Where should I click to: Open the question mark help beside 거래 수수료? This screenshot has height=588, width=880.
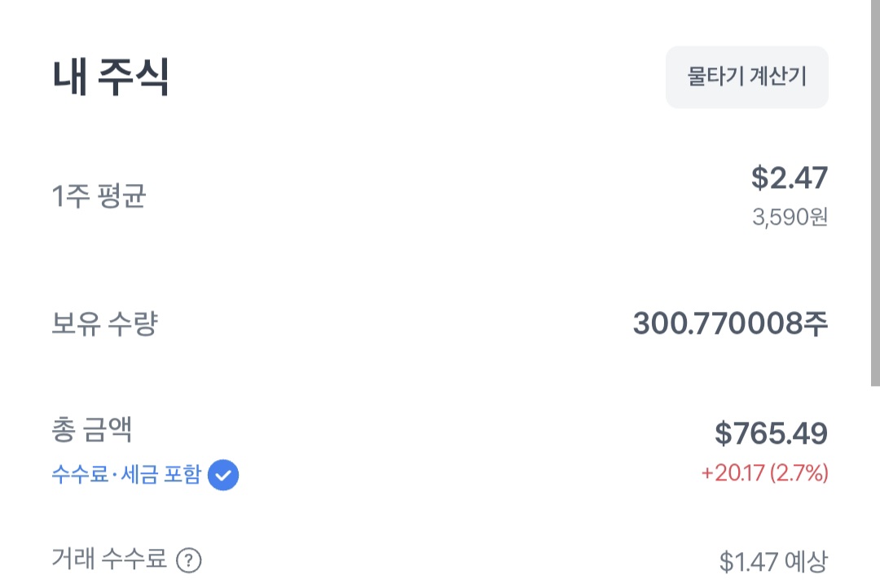pyautogui.click(x=189, y=560)
